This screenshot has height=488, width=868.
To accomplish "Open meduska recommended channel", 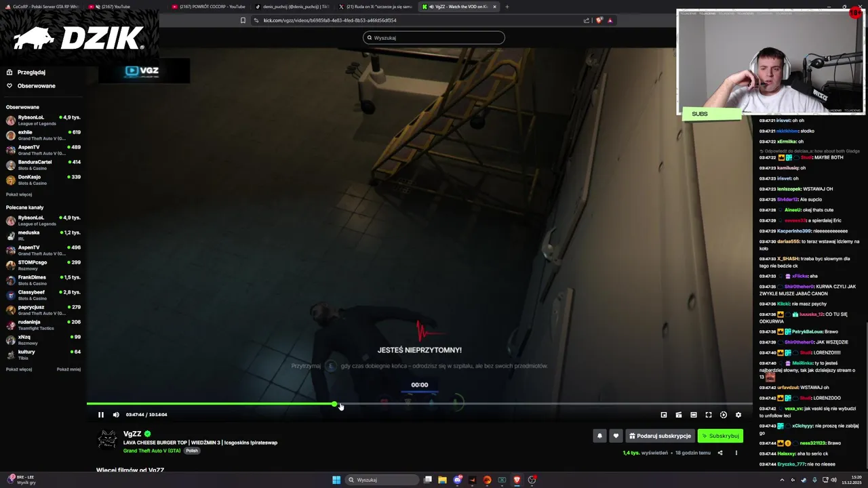I will (x=43, y=236).
